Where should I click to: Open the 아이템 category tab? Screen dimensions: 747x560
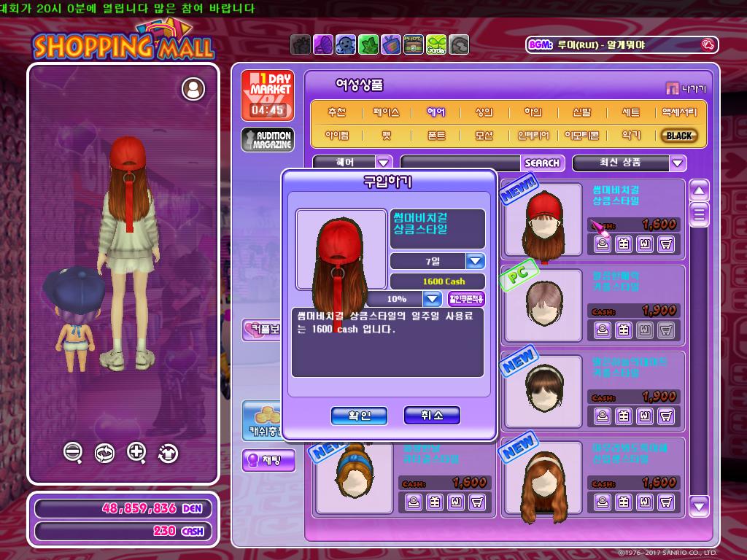337,136
